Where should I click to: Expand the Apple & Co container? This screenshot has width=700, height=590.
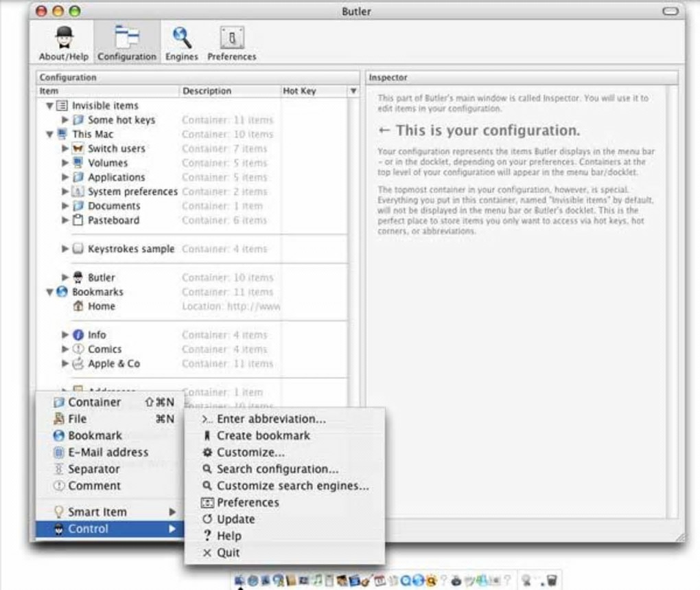pos(65,363)
